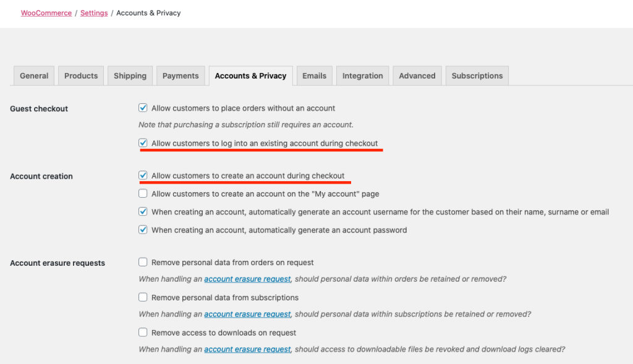Switch to the General tab
Image resolution: width=633 pixels, height=364 pixels.
34,76
